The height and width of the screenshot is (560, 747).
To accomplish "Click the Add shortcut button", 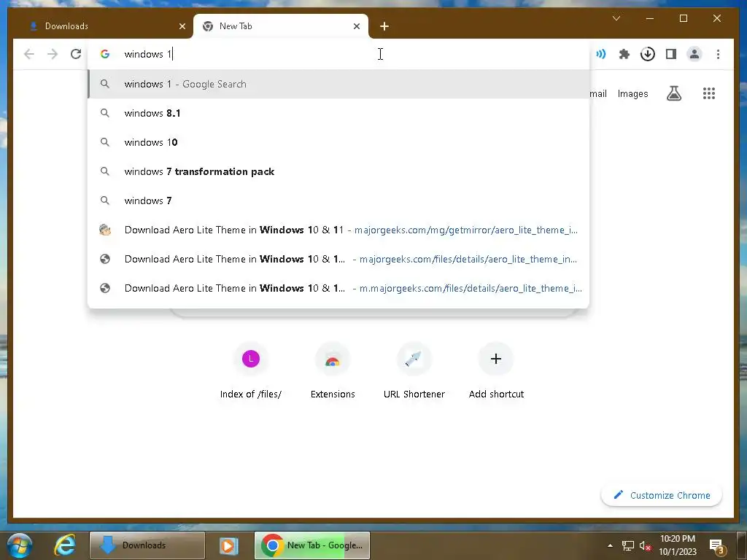I will coord(496,371).
